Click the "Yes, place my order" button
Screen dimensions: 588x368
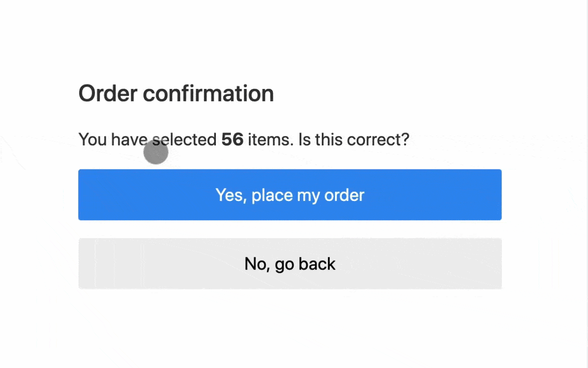(290, 195)
